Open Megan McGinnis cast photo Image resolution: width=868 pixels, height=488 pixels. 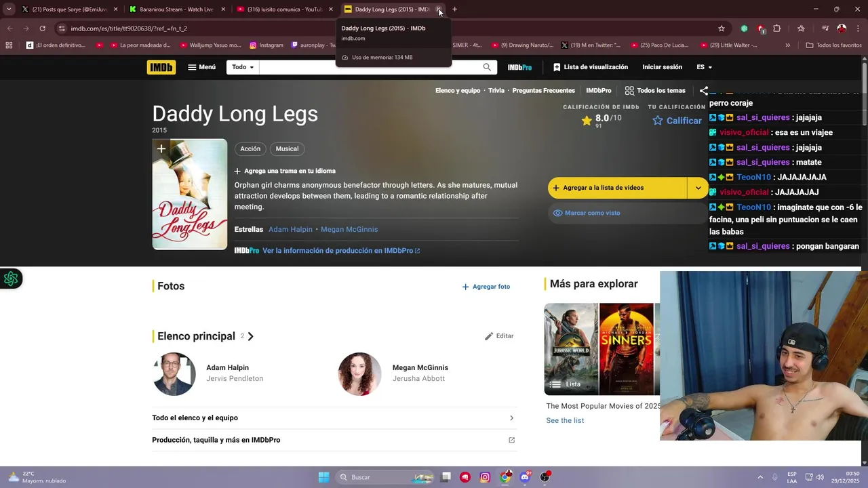point(359,373)
